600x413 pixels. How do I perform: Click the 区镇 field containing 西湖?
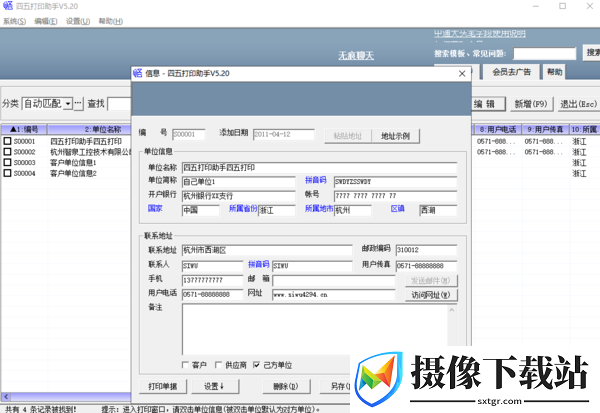coord(438,210)
